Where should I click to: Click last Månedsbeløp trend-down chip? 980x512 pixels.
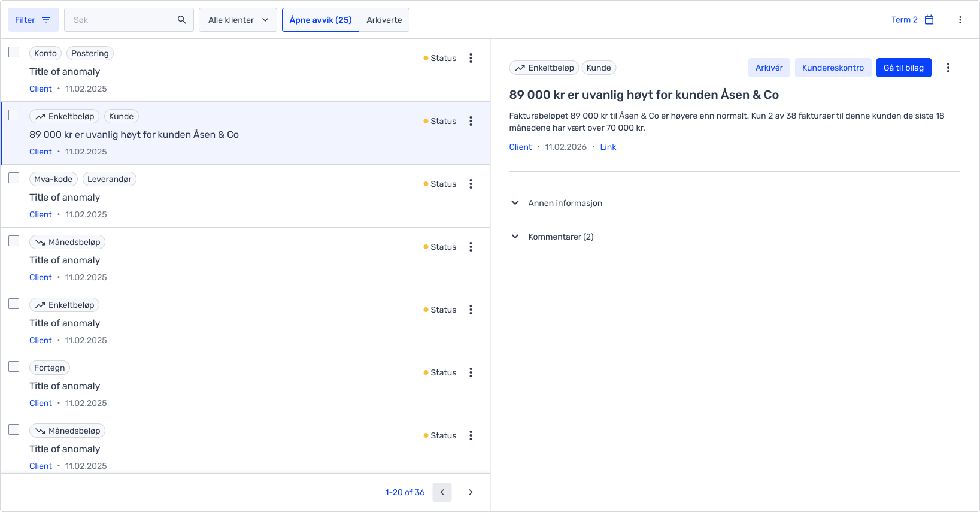(x=68, y=431)
